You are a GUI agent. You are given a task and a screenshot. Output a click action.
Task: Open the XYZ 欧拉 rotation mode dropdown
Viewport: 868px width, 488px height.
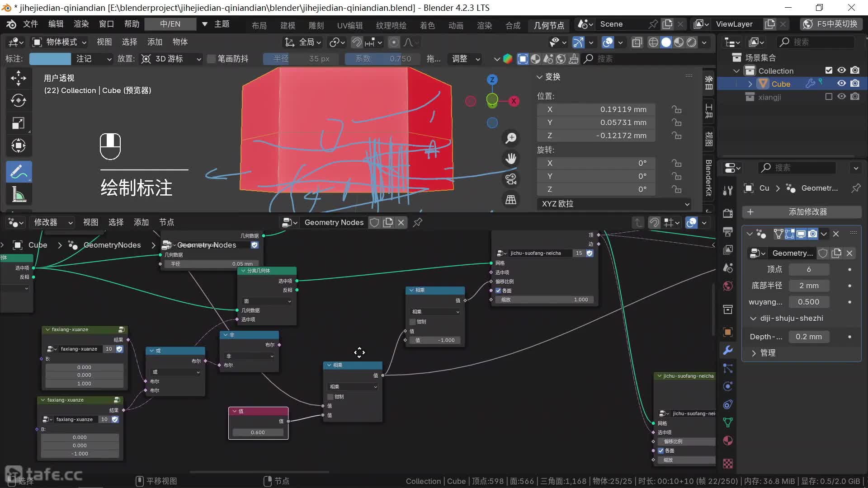point(614,204)
